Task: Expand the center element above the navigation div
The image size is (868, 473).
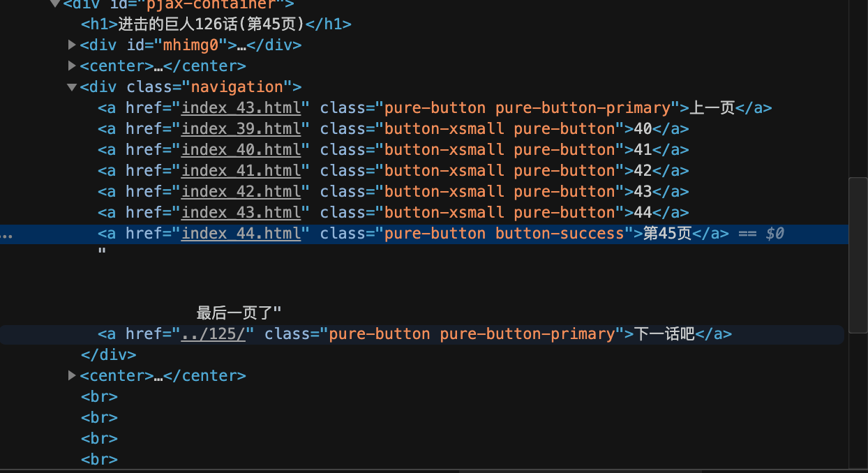Action: [x=72, y=66]
